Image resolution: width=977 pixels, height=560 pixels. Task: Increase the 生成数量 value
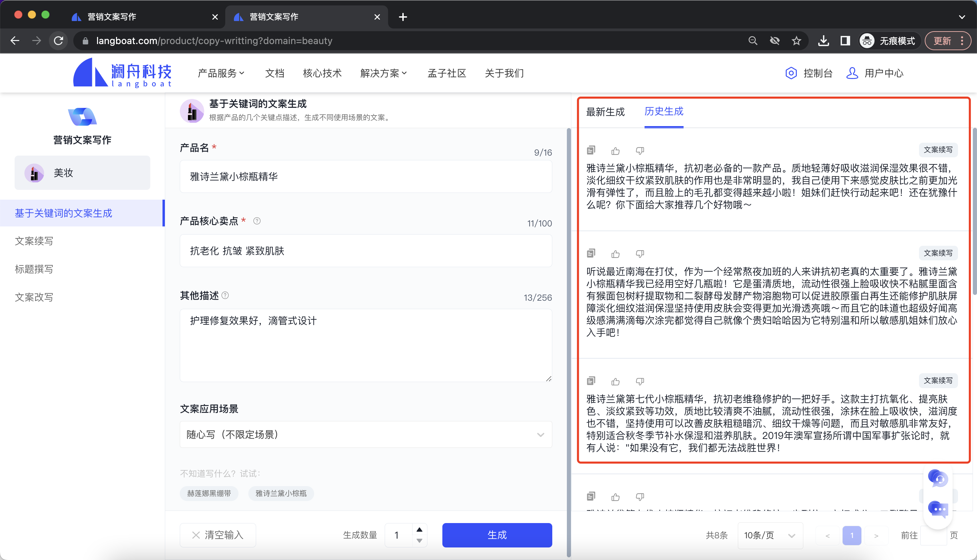(419, 529)
